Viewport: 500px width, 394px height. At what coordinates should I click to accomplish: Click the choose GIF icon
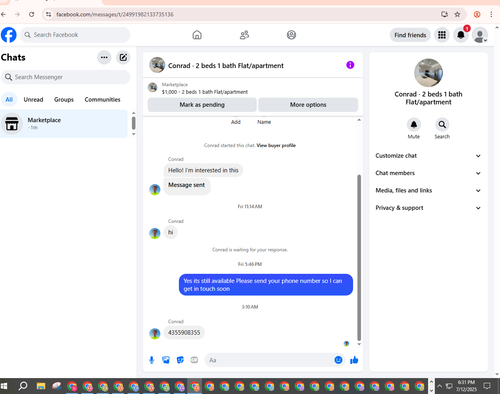pyautogui.click(x=194, y=360)
